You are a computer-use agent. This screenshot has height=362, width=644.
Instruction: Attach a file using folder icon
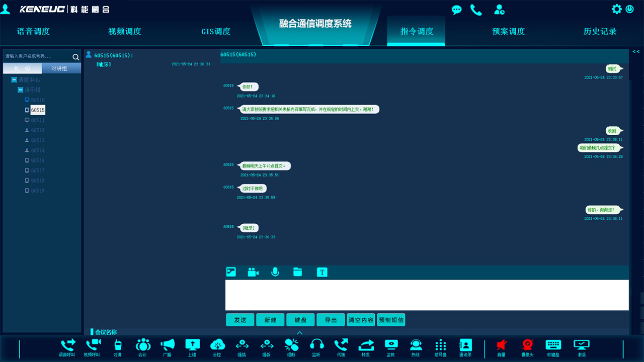coord(298,272)
